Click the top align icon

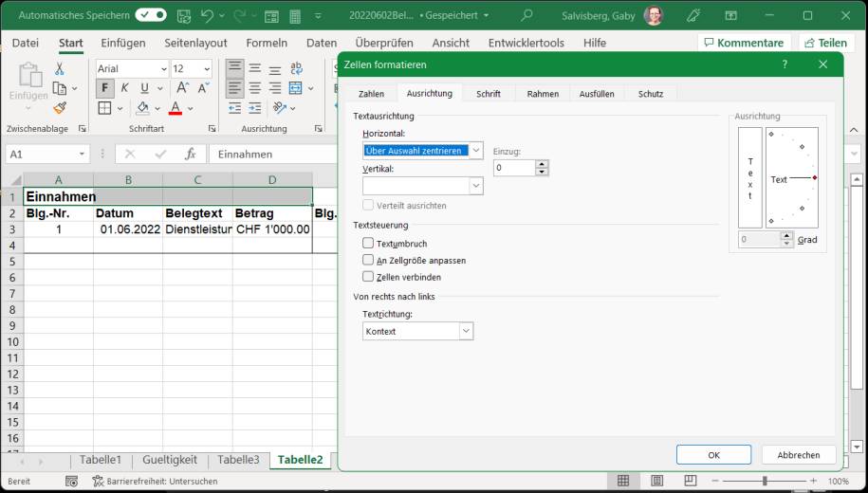pos(234,68)
